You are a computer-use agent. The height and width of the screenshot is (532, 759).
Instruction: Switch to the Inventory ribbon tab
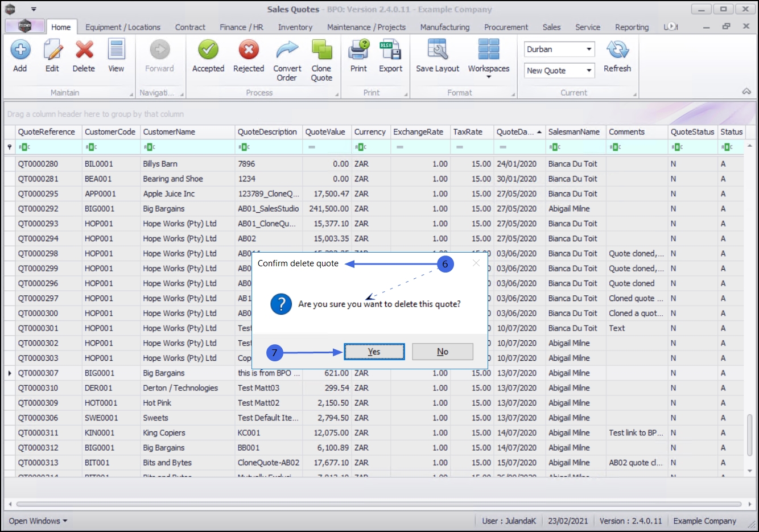295,27
